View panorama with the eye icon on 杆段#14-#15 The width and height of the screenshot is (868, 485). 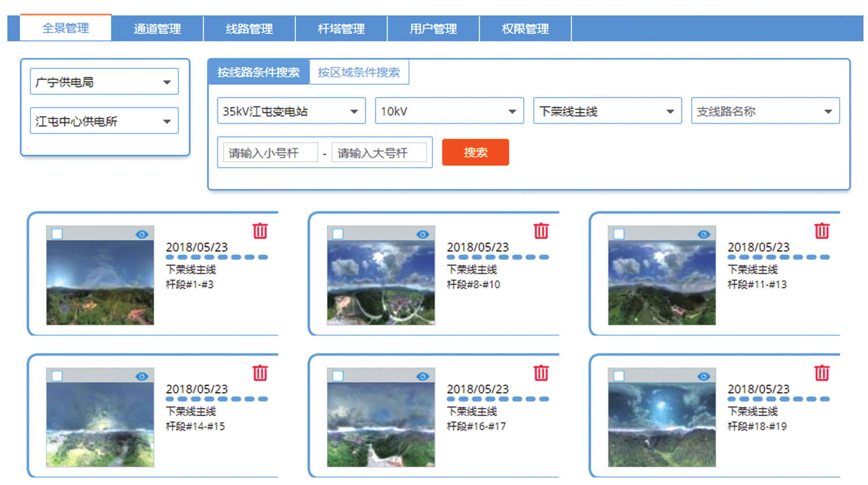[x=142, y=376]
